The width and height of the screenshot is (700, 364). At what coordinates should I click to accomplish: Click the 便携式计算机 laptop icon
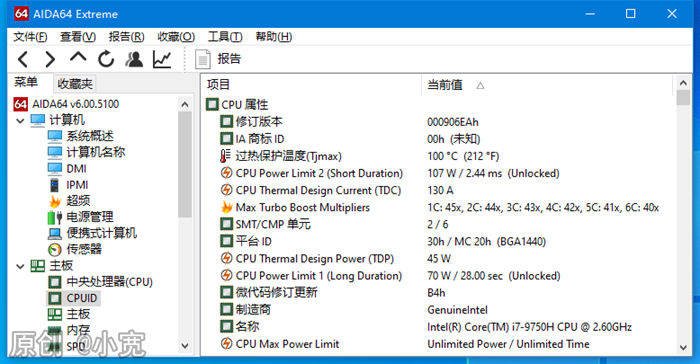click(55, 233)
